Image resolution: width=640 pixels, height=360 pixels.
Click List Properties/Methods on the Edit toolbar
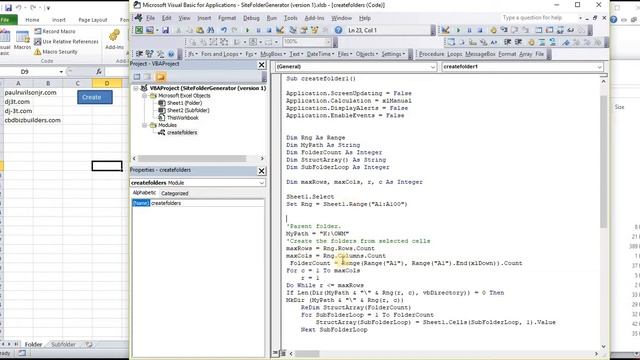pos(451,42)
